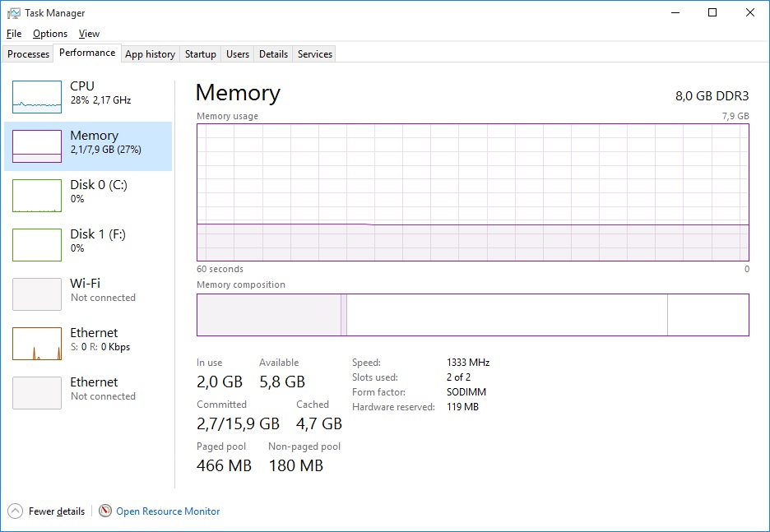Click the Memory composition bar
Image resolution: width=770 pixels, height=532 pixels.
tap(472, 315)
